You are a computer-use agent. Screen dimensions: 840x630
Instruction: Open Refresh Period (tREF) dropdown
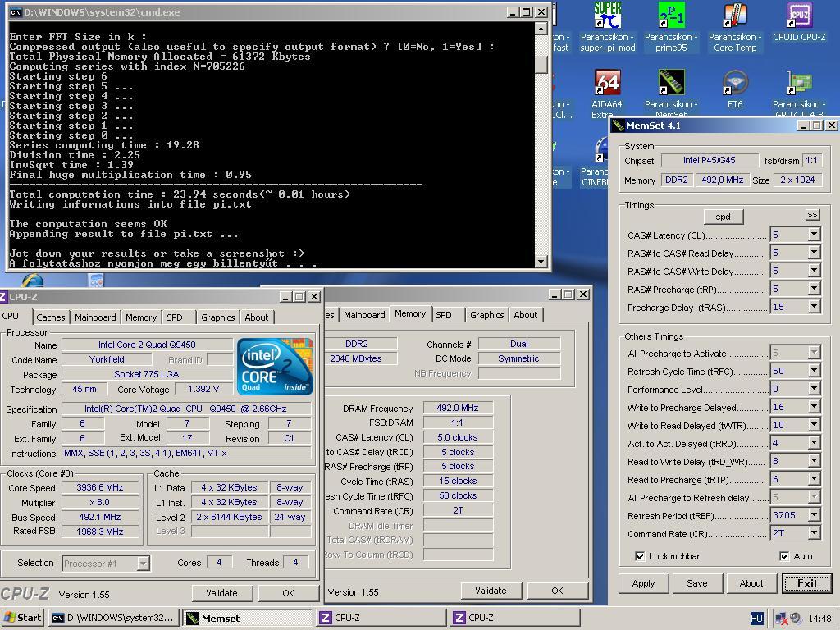click(814, 515)
